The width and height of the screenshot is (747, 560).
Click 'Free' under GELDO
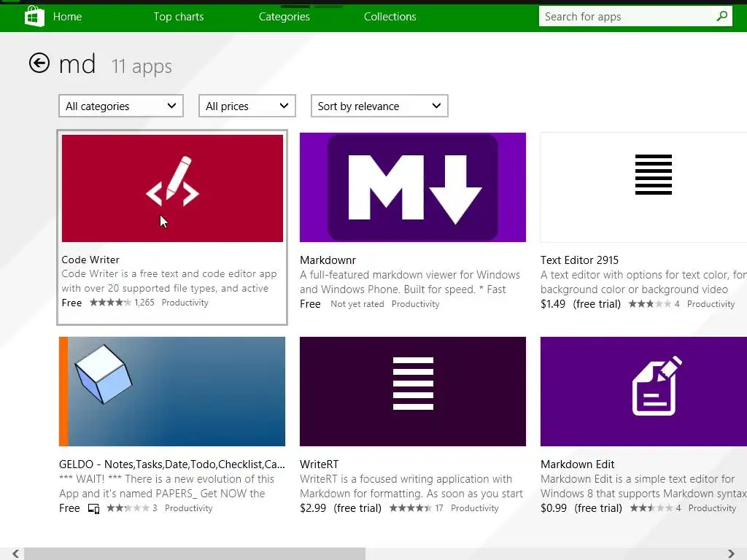(x=69, y=508)
